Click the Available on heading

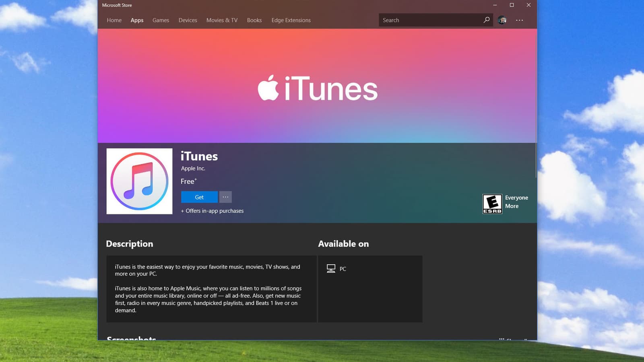[x=343, y=244]
